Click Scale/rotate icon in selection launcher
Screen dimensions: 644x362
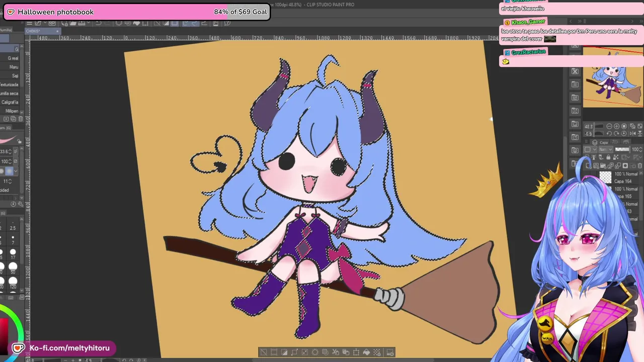tap(356, 352)
